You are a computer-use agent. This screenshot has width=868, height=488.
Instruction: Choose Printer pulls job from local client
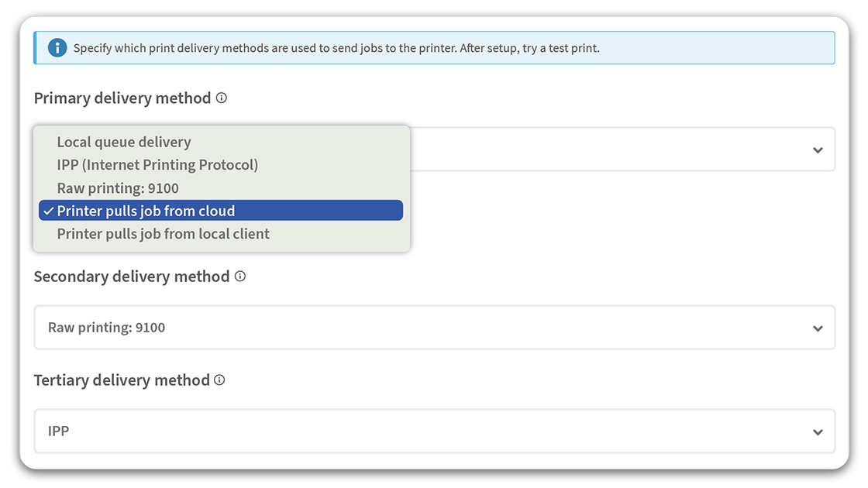(x=164, y=234)
